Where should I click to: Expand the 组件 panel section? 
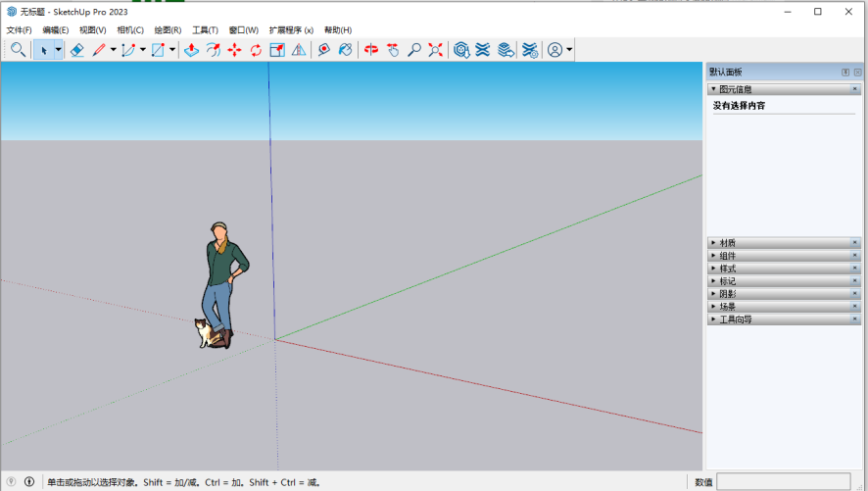point(713,255)
